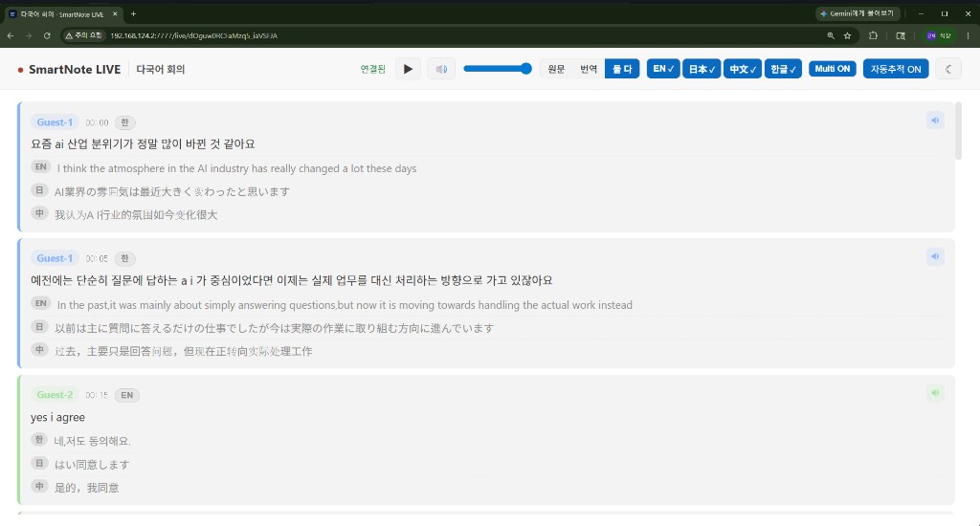This screenshot has height=526, width=980.
Task: Click the Gemini ask button
Action: 857,13
